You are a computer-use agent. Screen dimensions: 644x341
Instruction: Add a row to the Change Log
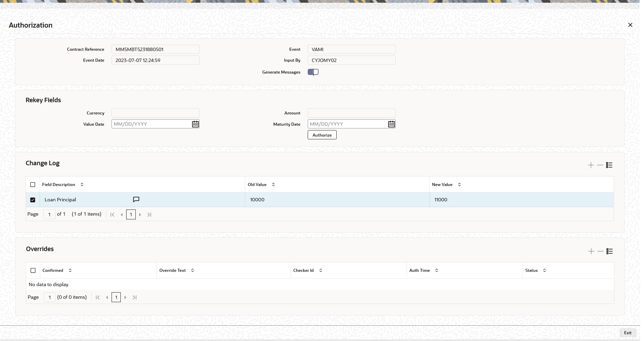591,165
